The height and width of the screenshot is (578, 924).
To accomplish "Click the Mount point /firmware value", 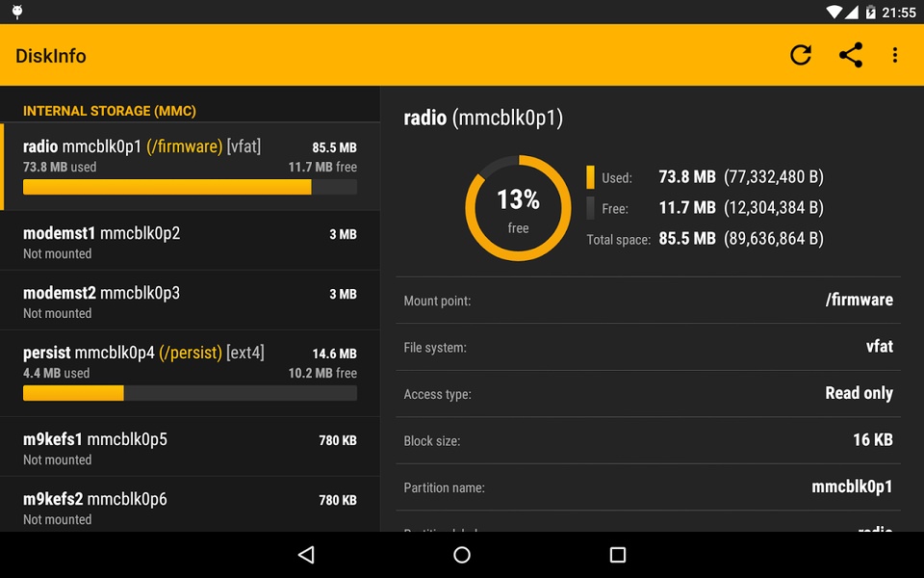I will 860,300.
